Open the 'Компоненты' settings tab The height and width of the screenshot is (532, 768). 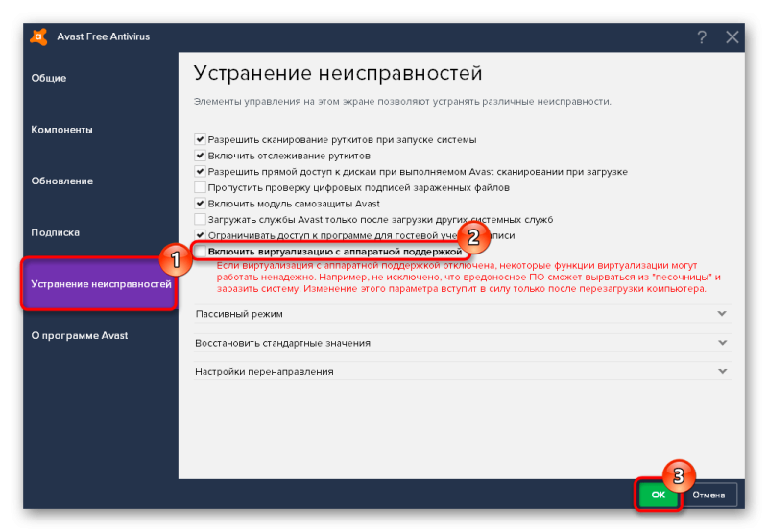101,130
